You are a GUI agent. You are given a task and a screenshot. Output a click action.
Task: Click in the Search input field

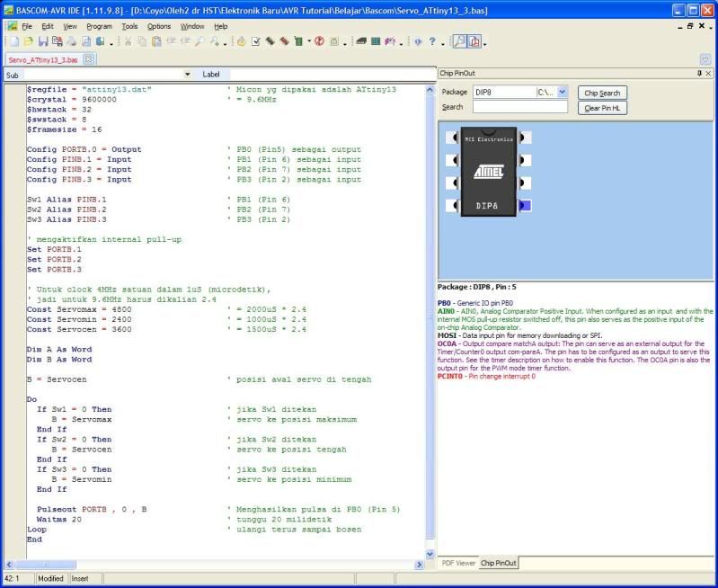click(520, 107)
